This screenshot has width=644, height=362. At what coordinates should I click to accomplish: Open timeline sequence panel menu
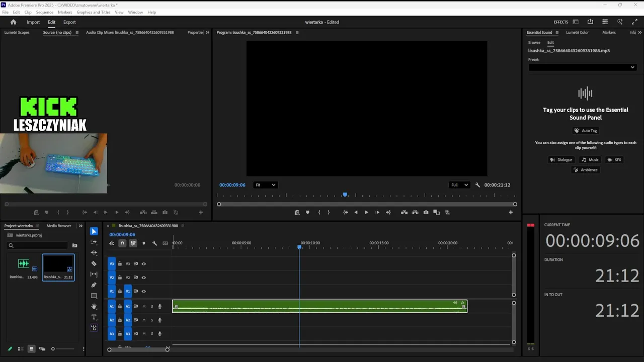click(183, 226)
